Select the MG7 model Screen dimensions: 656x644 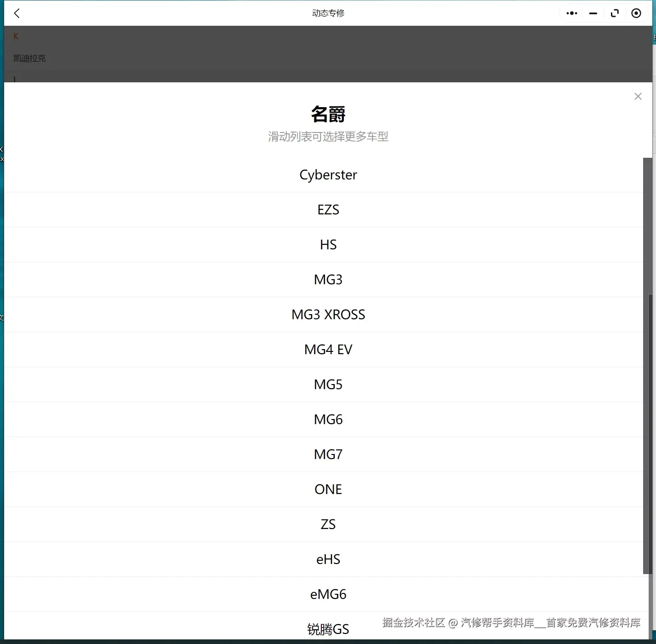point(328,454)
